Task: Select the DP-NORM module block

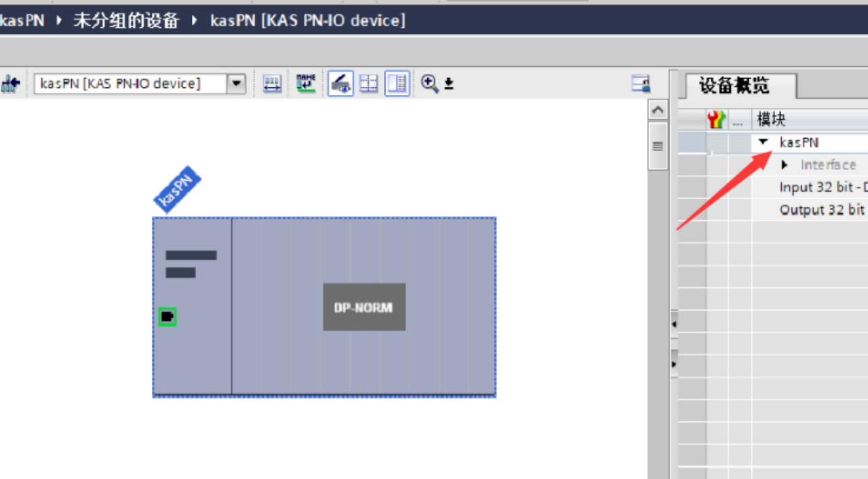Action: pyautogui.click(x=364, y=307)
